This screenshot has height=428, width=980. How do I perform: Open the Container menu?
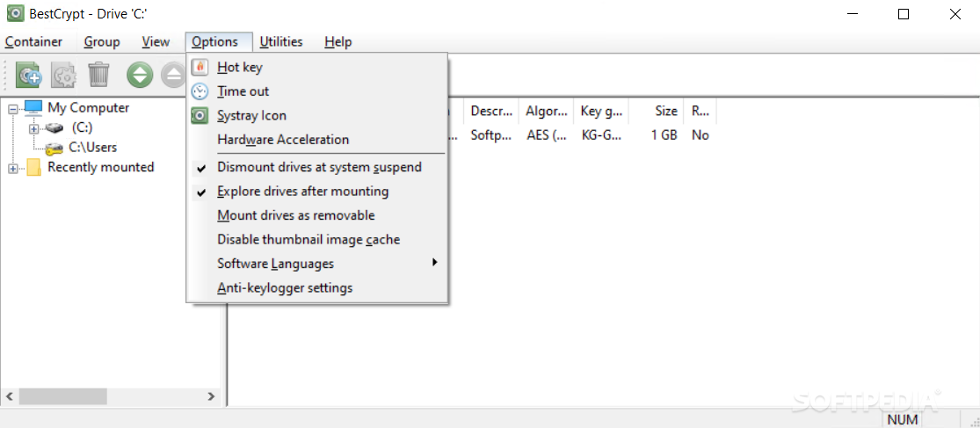(33, 42)
